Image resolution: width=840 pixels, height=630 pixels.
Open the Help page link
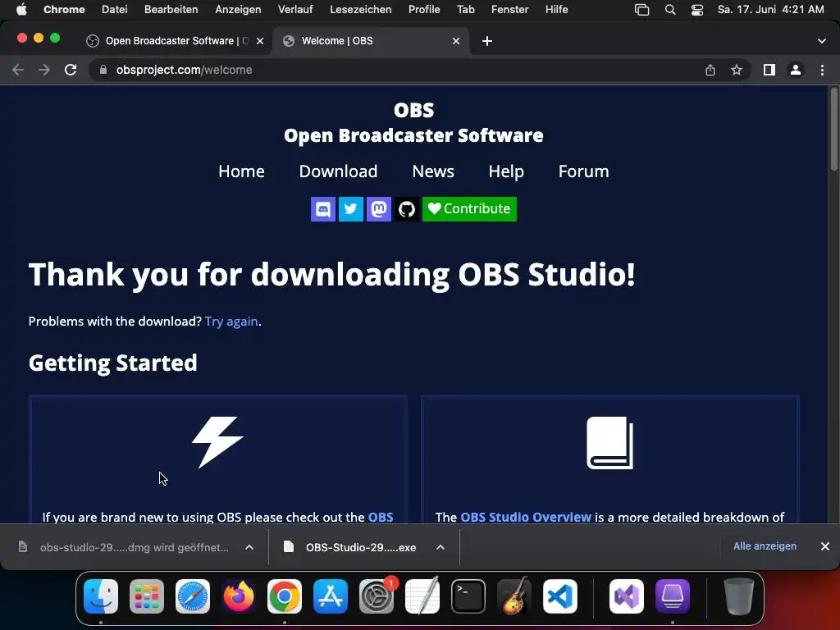pyautogui.click(x=506, y=171)
